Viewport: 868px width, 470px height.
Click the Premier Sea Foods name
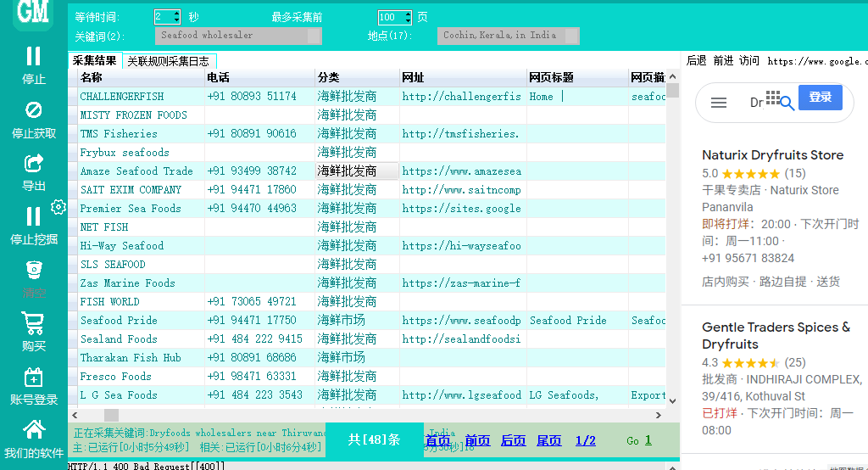point(131,209)
